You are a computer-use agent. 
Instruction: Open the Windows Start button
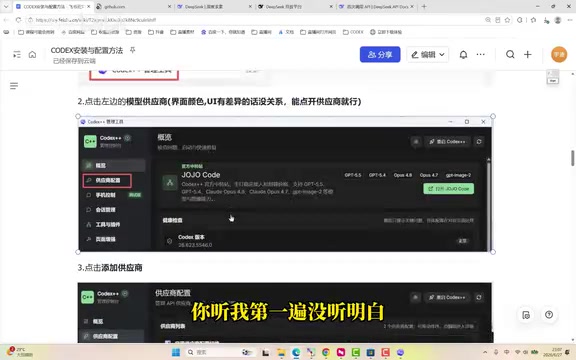176,352
